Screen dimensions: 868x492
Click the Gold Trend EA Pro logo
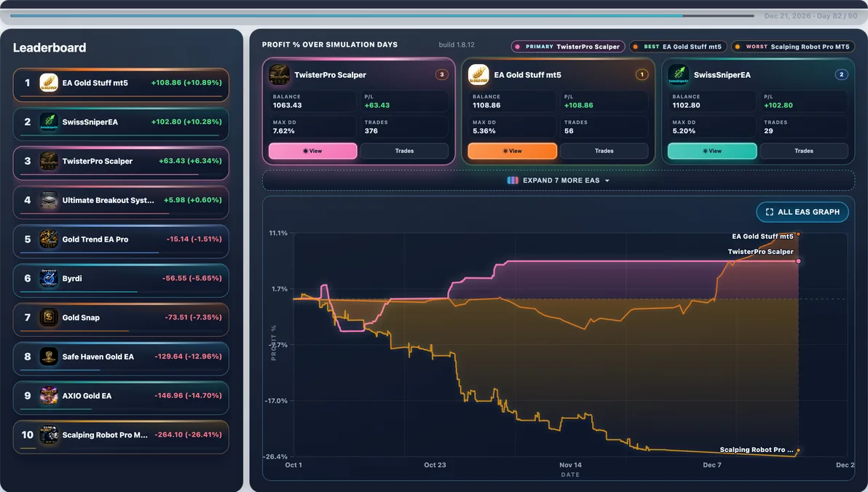49,239
